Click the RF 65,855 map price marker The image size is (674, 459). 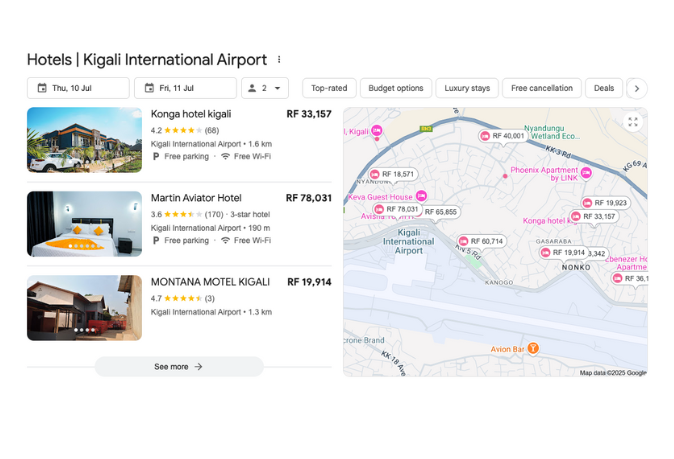[434, 212]
